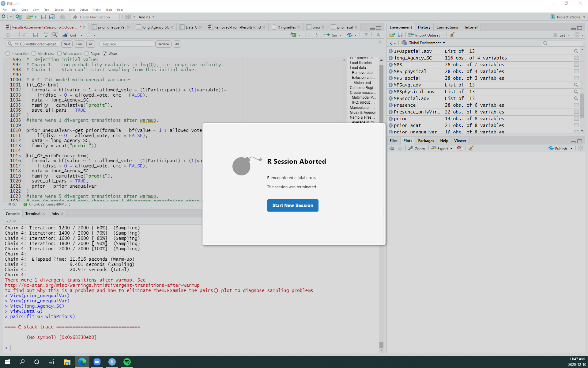Screen dimensions: 588x368
Task: Click the Start New Session button
Action: click(292, 205)
